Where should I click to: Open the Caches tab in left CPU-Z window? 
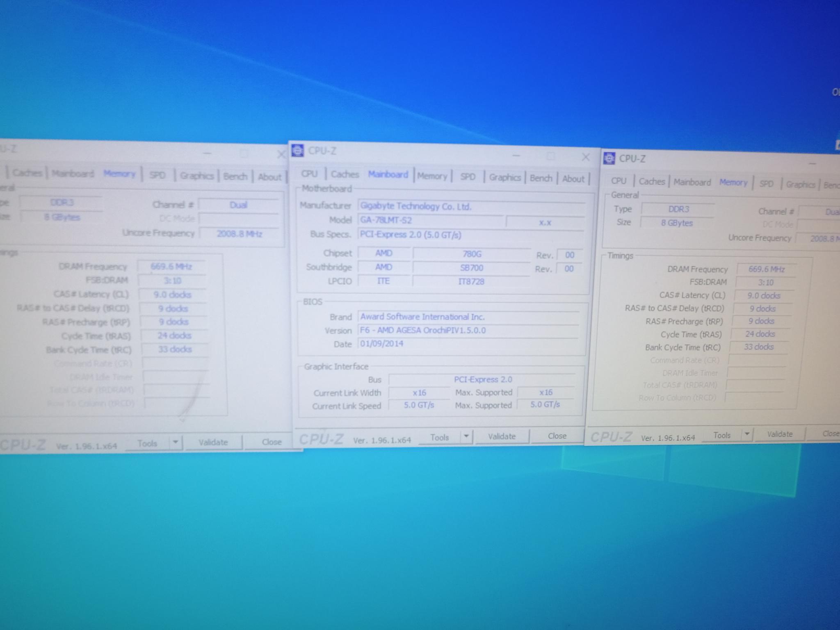(27, 173)
